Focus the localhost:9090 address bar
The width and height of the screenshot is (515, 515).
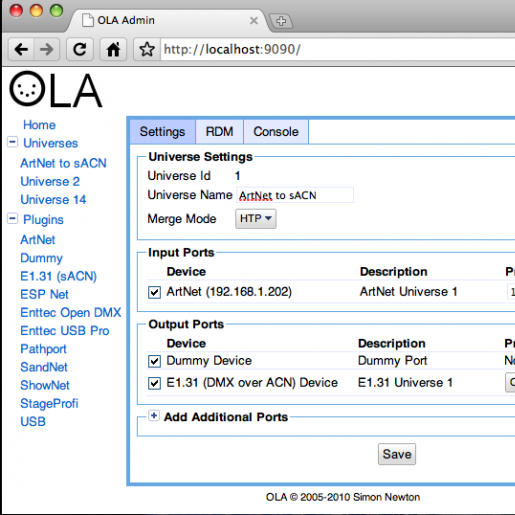pyautogui.click(x=338, y=49)
